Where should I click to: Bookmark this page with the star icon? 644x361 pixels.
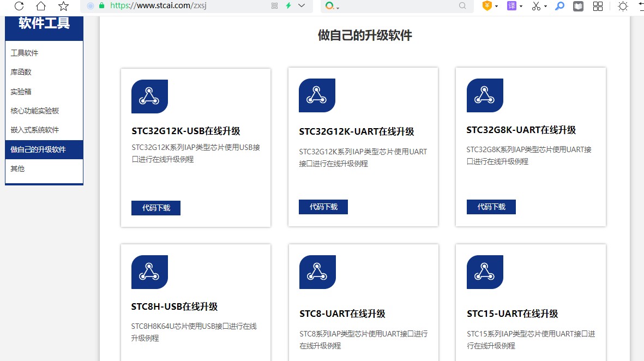tap(63, 6)
